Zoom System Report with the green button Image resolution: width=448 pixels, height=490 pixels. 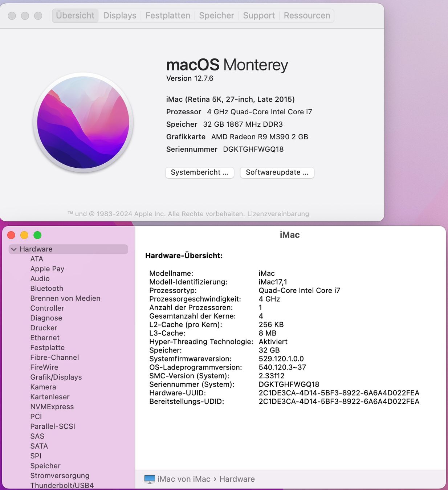coord(37,235)
